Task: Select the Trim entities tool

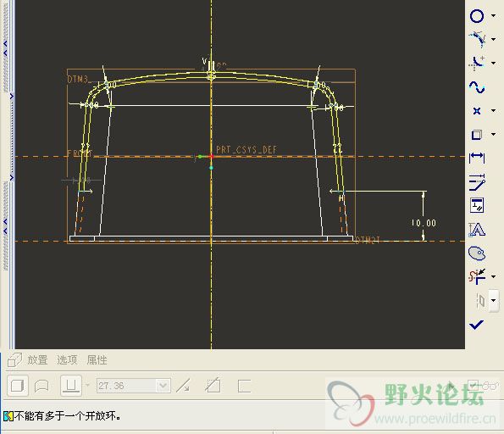Action: click(477, 276)
